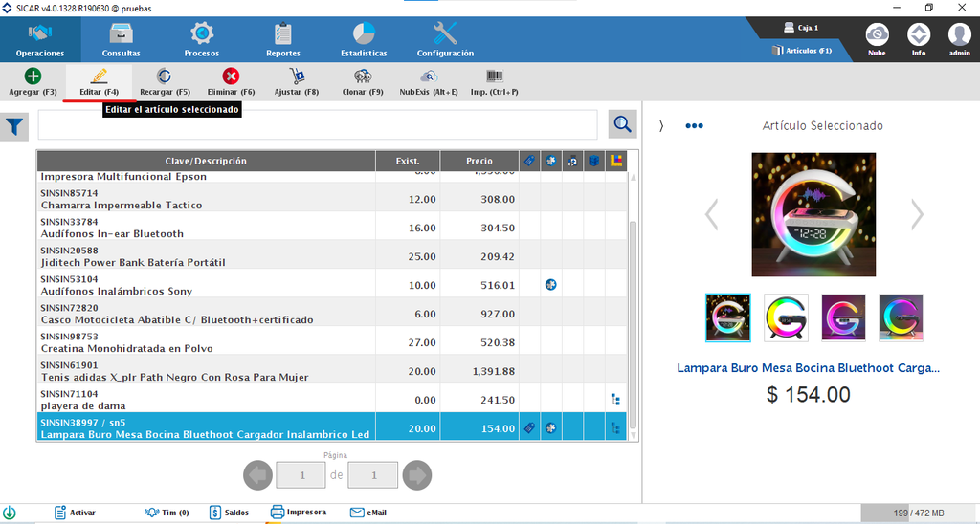Open the filter funnel icon
The width and height of the screenshot is (980, 524).
tap(13, 127)
